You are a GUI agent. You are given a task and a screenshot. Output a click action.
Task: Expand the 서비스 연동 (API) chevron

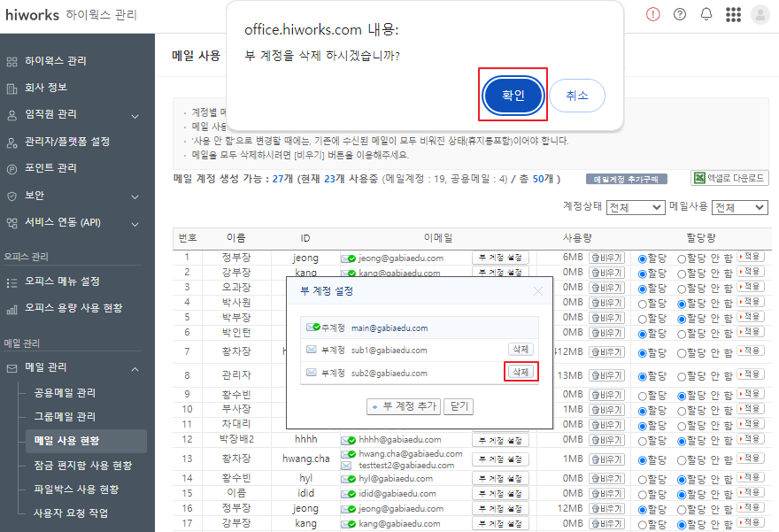tap(135, 225)
